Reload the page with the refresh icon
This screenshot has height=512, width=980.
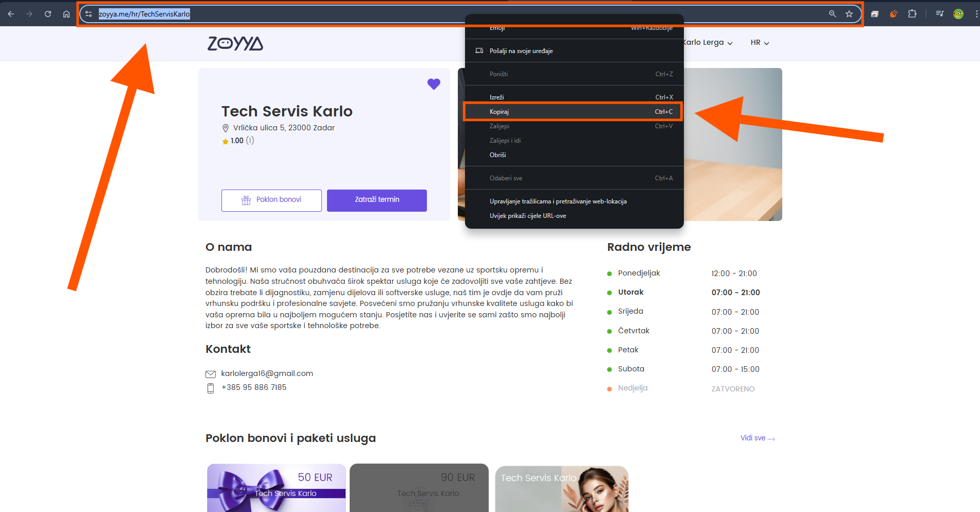48,14
